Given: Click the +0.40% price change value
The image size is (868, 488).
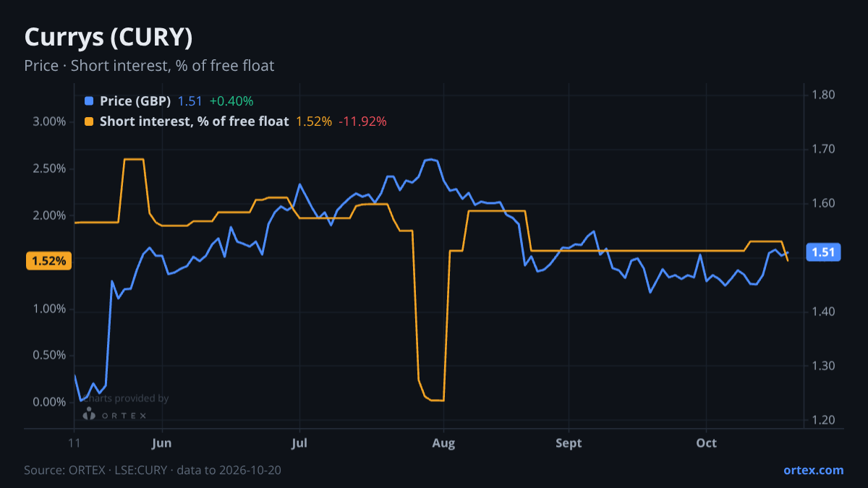Looking at the screenshot, I should pos(231,101).
